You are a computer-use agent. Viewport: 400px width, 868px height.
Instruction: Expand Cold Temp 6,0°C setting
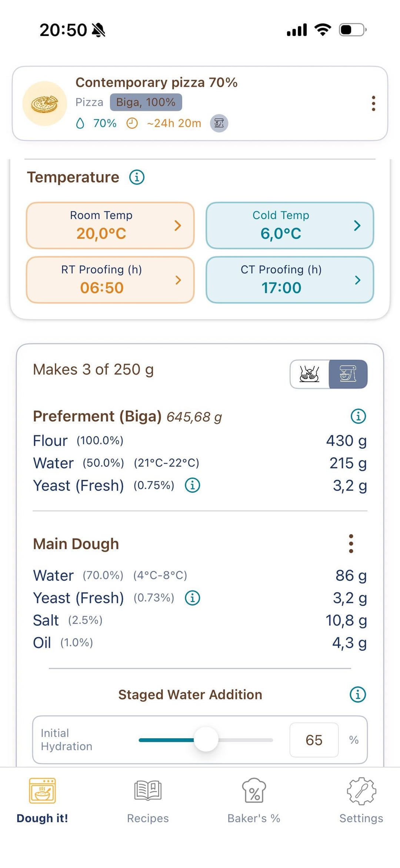coord(290,225)
